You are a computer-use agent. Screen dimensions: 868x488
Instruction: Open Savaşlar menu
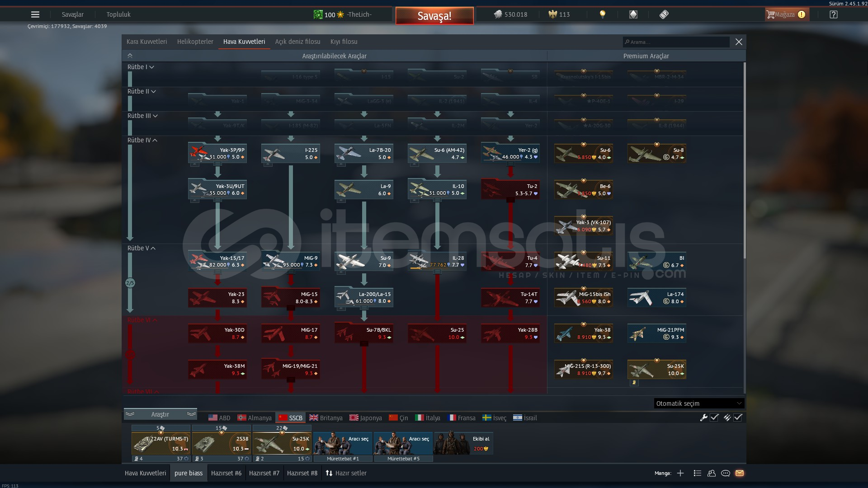(72, 14)
